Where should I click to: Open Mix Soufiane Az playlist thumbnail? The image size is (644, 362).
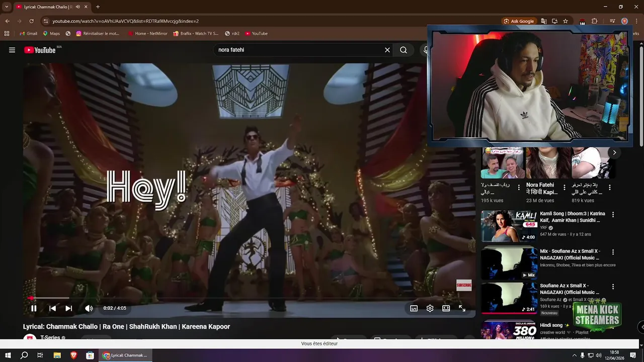pyautogui.click(x=509, y=263)
